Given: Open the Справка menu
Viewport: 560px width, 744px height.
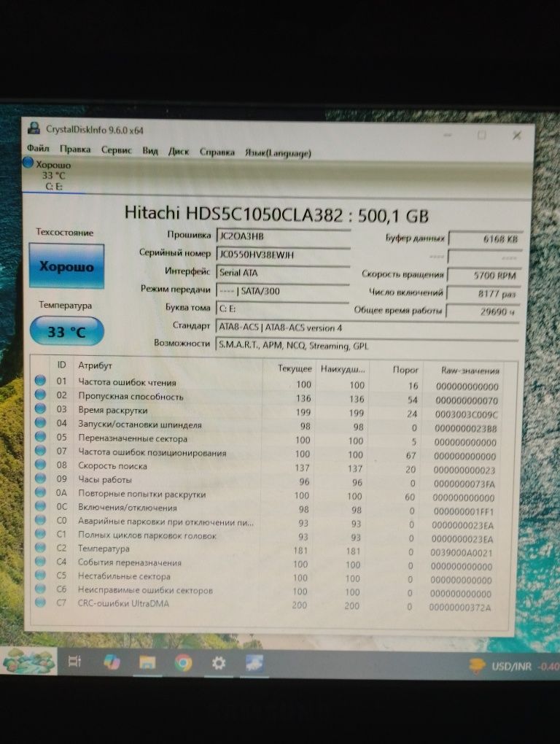Looking at the screenshot, I should click(x=217, y=152).
